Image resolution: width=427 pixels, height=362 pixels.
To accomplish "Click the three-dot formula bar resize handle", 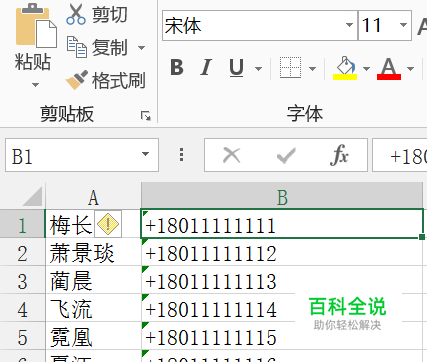I will [x=181, y=155].
